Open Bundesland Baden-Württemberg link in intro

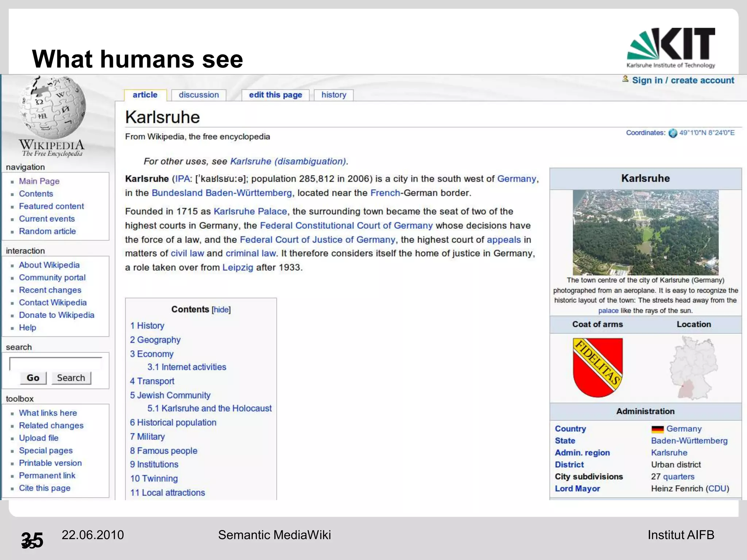(x=222, y=193)
